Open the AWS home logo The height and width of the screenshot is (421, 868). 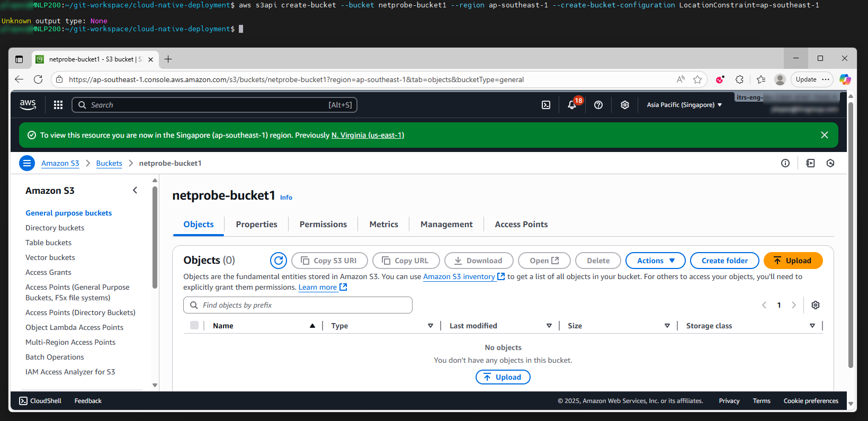click(28, 105)
